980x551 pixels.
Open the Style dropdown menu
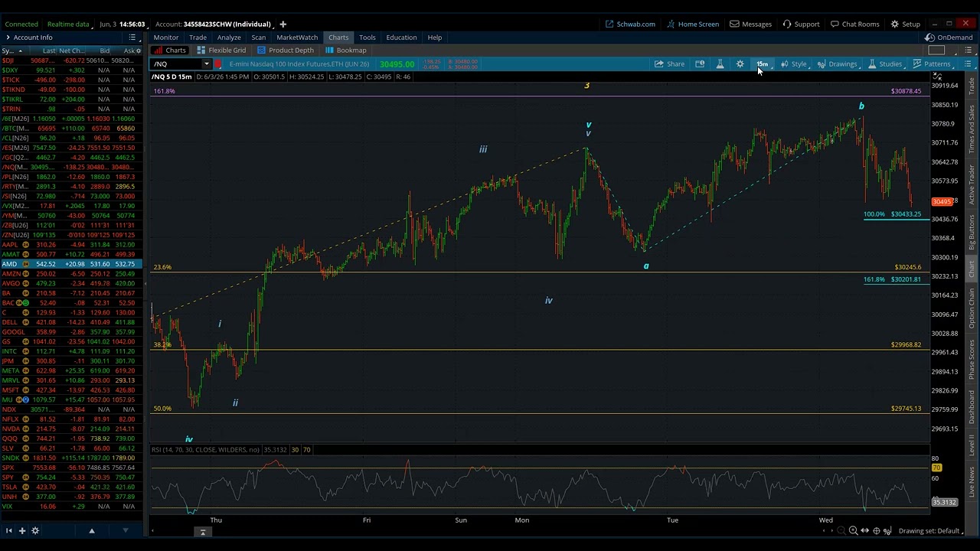pos(795,64)
